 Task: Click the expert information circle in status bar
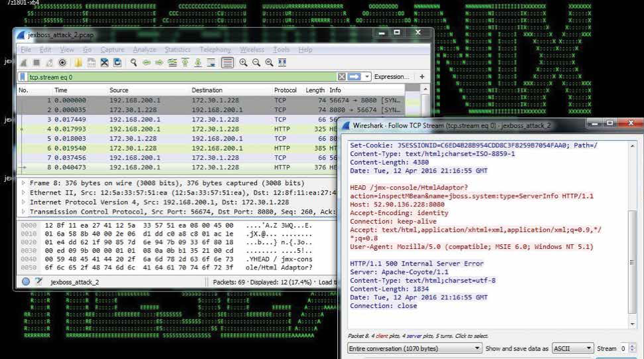pos(26,281)
